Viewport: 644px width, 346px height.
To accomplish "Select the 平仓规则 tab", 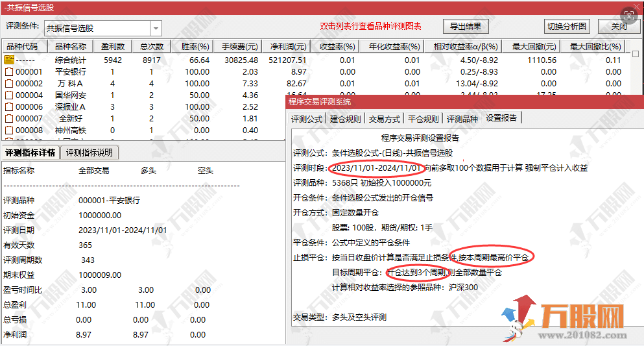I will [x=423, y=119].
